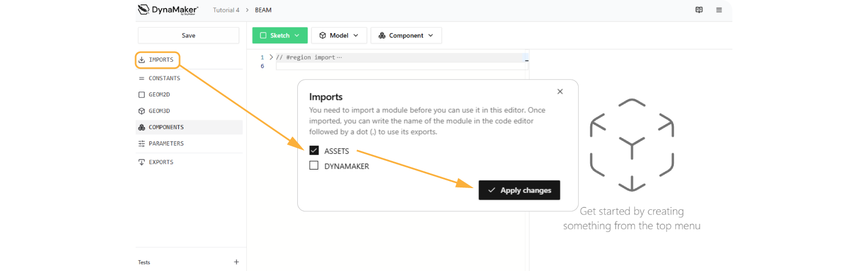868x271 pixels.
Task: Click the GEOM3D cube icon
Action: pos(142,111)
